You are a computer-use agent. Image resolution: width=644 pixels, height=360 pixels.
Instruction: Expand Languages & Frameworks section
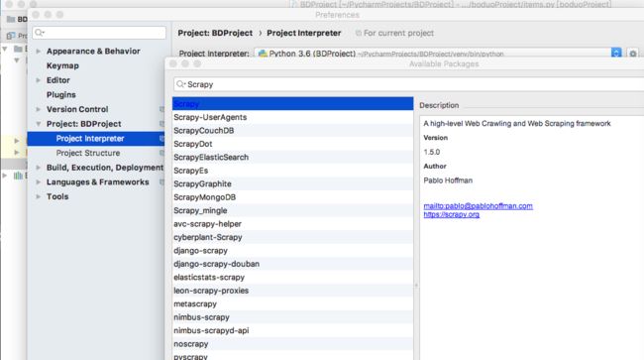click(x=39, y=182)
